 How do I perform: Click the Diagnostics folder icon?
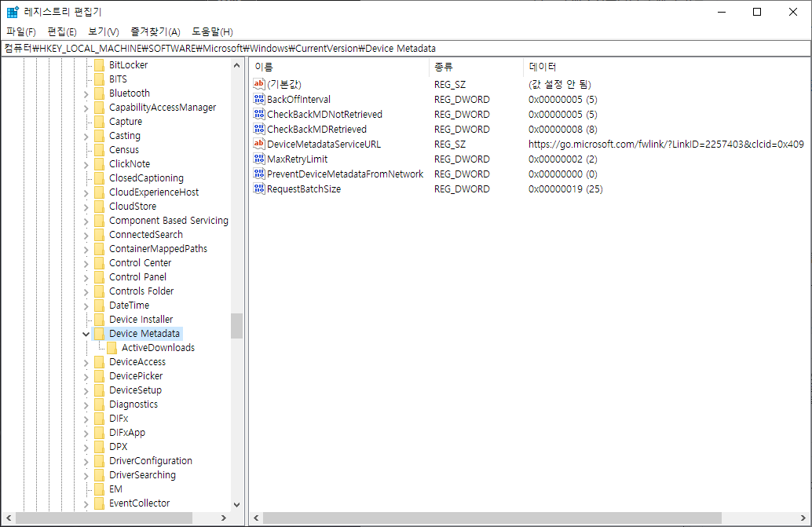click(100, 404)
